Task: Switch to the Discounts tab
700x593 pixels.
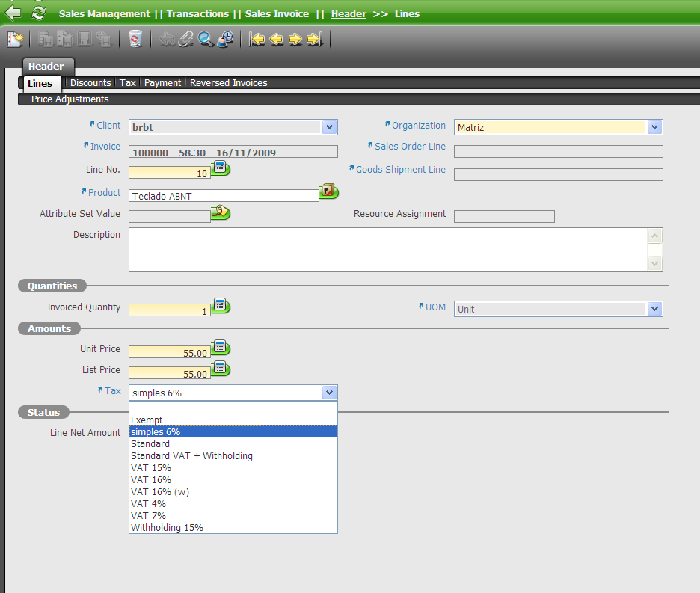Action: [90, 83]
